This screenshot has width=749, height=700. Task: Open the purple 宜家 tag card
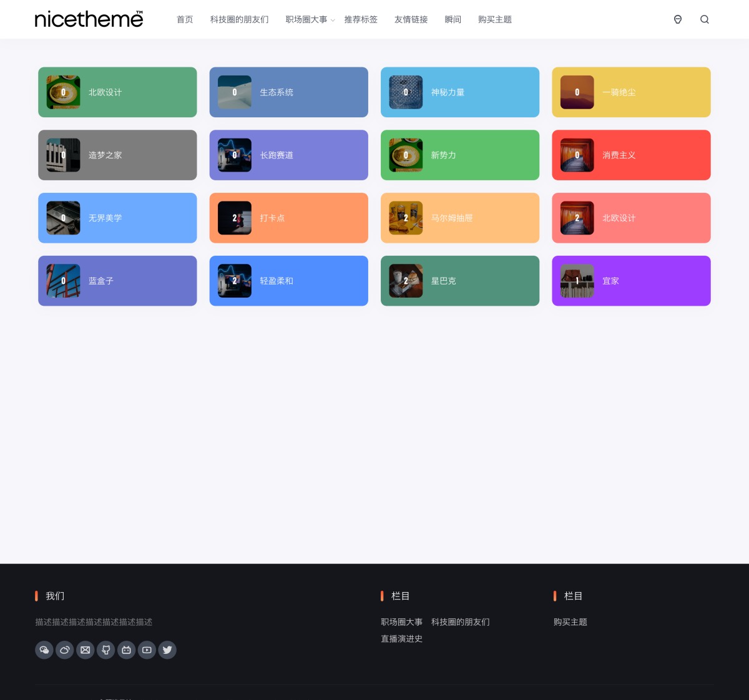pos(631,281)
